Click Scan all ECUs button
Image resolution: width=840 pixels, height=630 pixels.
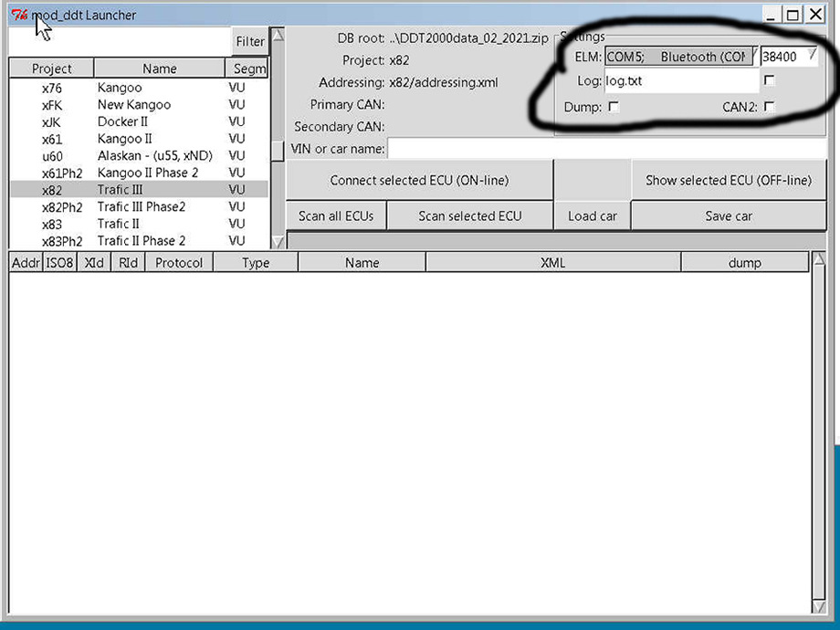click(336, 216)
